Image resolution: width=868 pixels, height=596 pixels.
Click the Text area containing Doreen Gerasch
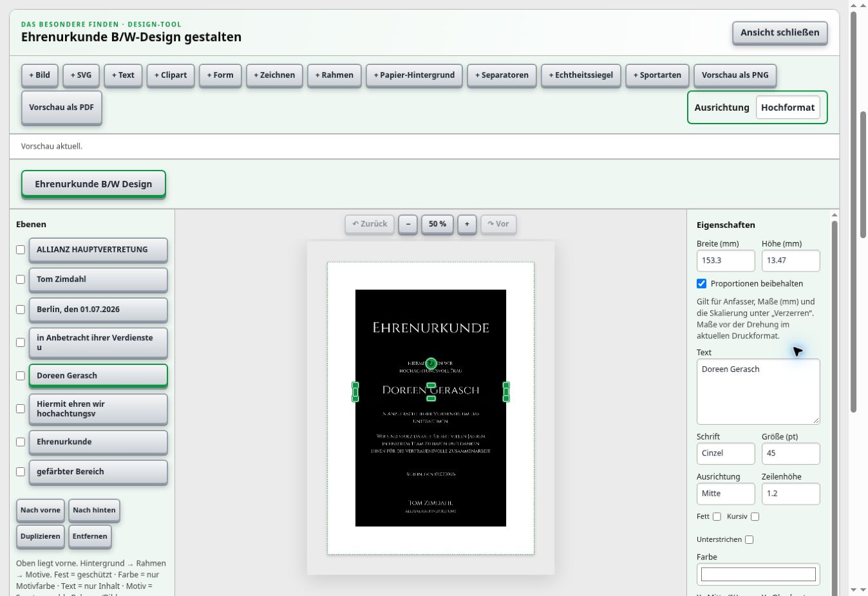(758, 391)
